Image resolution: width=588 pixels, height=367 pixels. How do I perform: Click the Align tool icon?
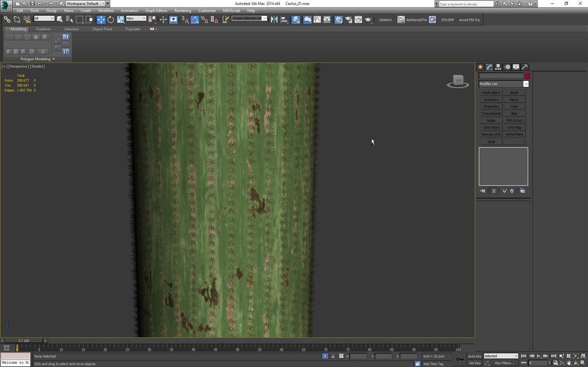(284, 19)
